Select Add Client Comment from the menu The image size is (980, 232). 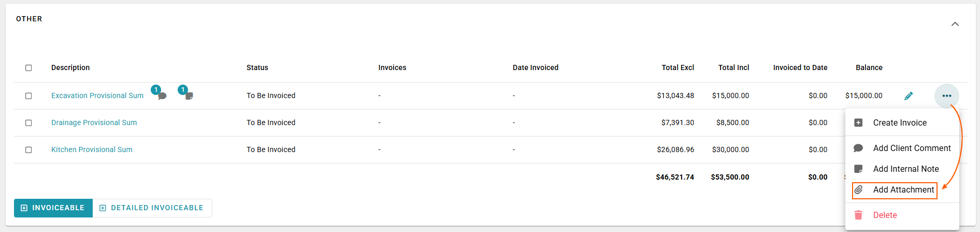click(912, 148)
